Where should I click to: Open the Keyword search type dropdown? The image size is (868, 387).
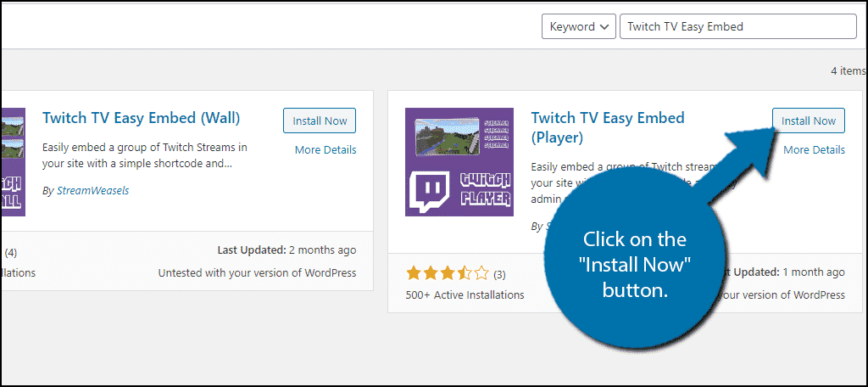[578, 26]
